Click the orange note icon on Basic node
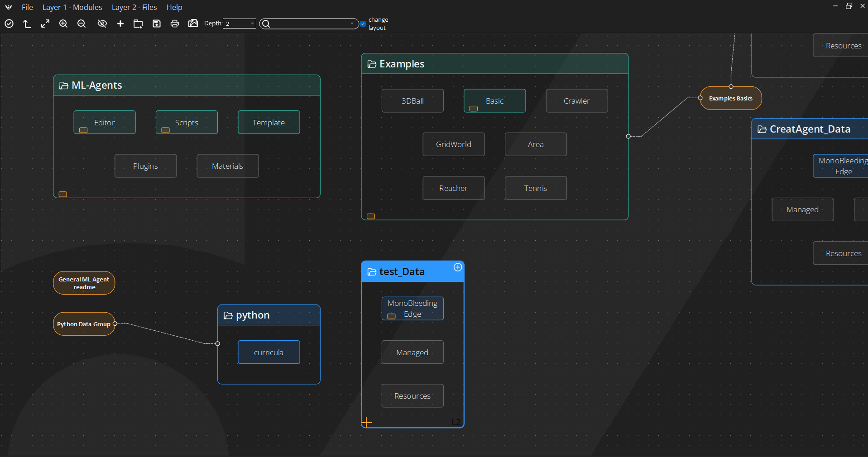 tap(474, 109)
